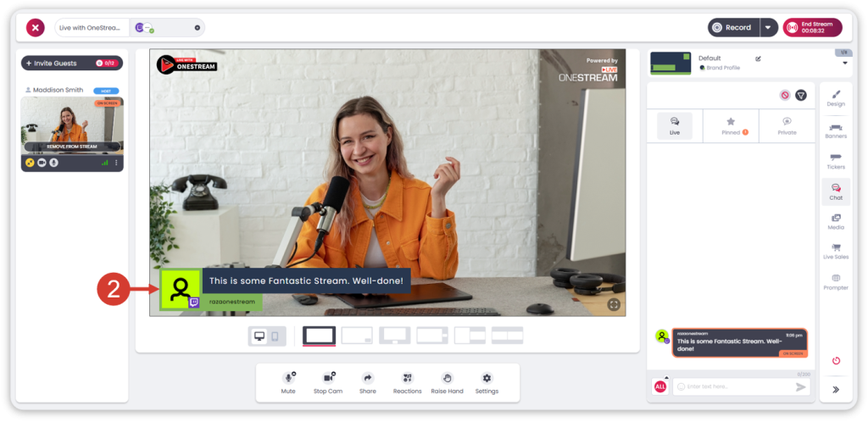This screenshot has width=868, height=422.
Task: Switch to the Pinned chat tab
Action: 731,125
